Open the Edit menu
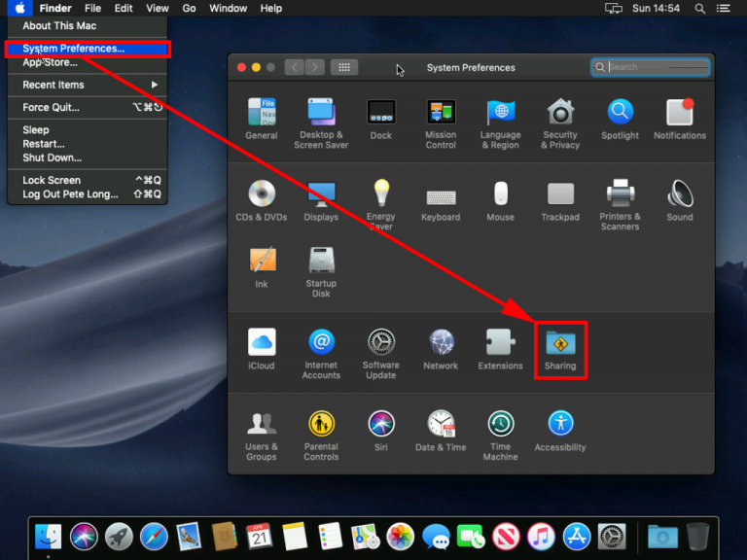Image resolution: width=747 pixels, height=560 pixels. coord(124,8)
